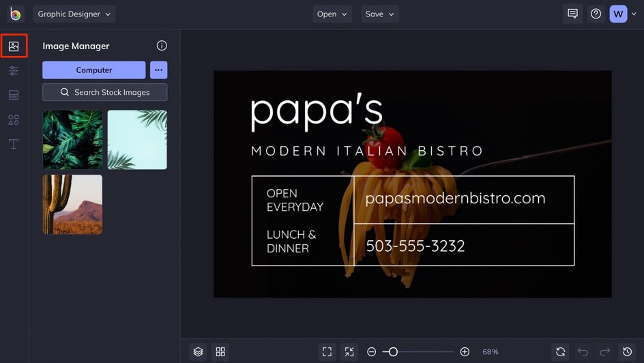Select the MODERN ITALIAN BISTRO text
This screenshot has height=363, width=644.
(x=367, y=151)
